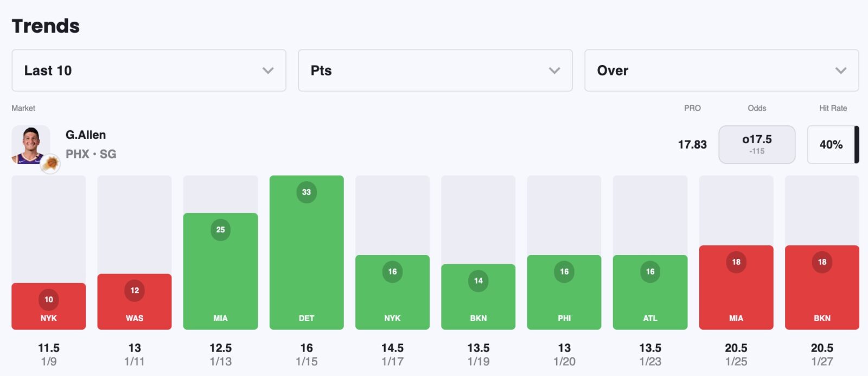Click the Phoenix Suns team logo badge
Viewport: 868px width, 376px height.
click(50, 163)
